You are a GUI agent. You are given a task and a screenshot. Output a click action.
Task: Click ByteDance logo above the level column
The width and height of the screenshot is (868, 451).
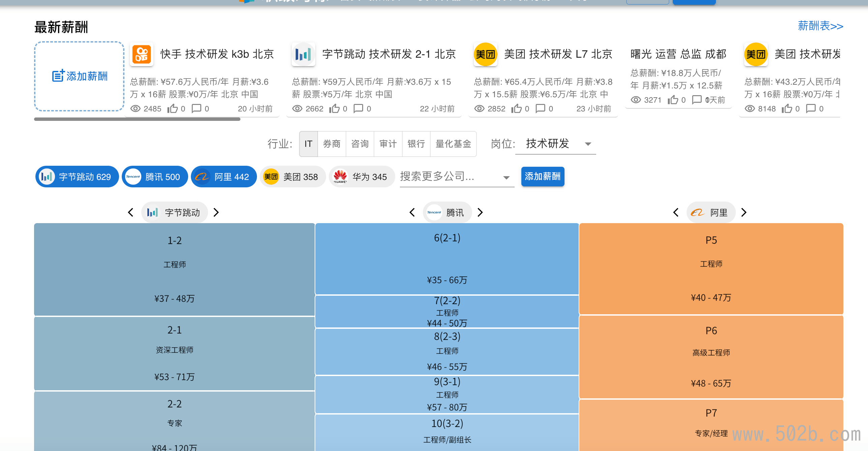pyautogui.click(x=152, y=212)
